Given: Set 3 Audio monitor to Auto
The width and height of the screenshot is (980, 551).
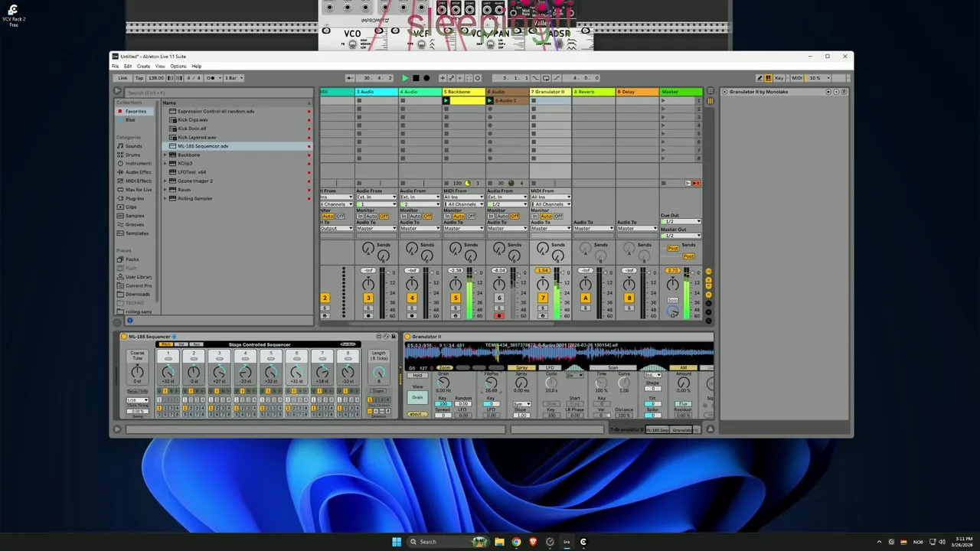Looking at the screenshot, I should pos(373,217).
